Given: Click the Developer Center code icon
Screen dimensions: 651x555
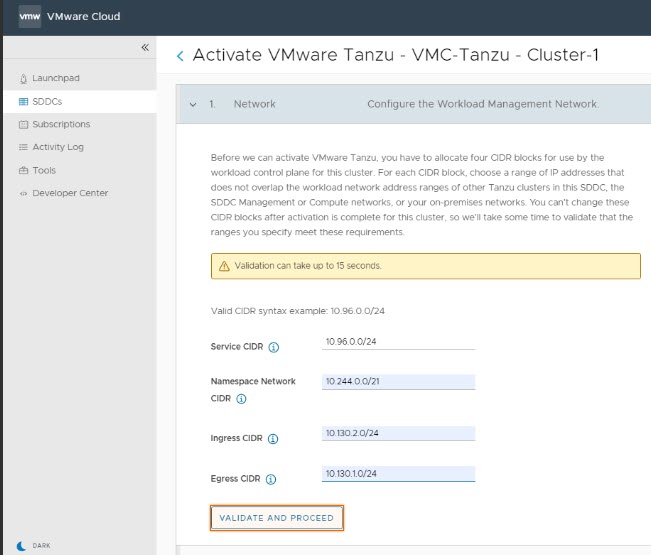Looking at the screenshot, I should [x=23, y=193].
